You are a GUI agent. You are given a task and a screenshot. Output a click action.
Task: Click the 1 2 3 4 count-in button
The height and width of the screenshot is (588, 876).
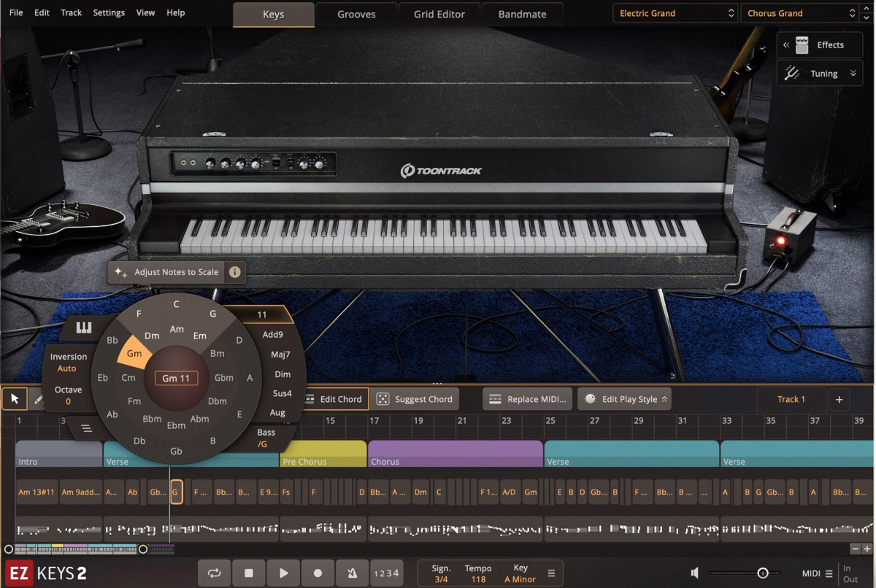tap(387, 573)
